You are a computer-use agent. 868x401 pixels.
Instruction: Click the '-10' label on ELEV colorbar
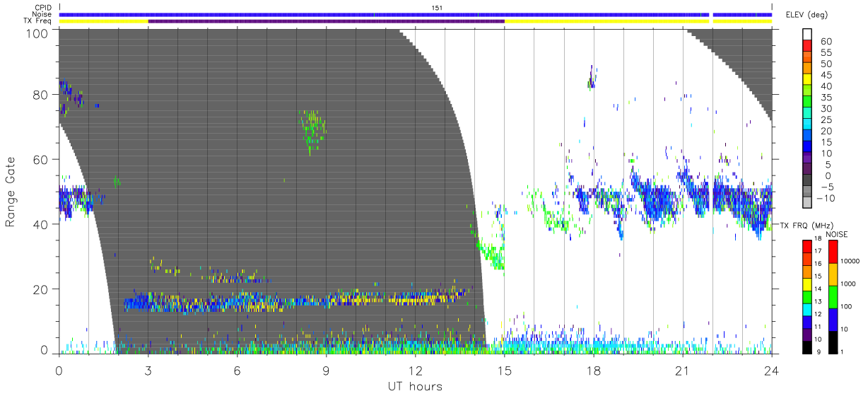coord(824,199)
